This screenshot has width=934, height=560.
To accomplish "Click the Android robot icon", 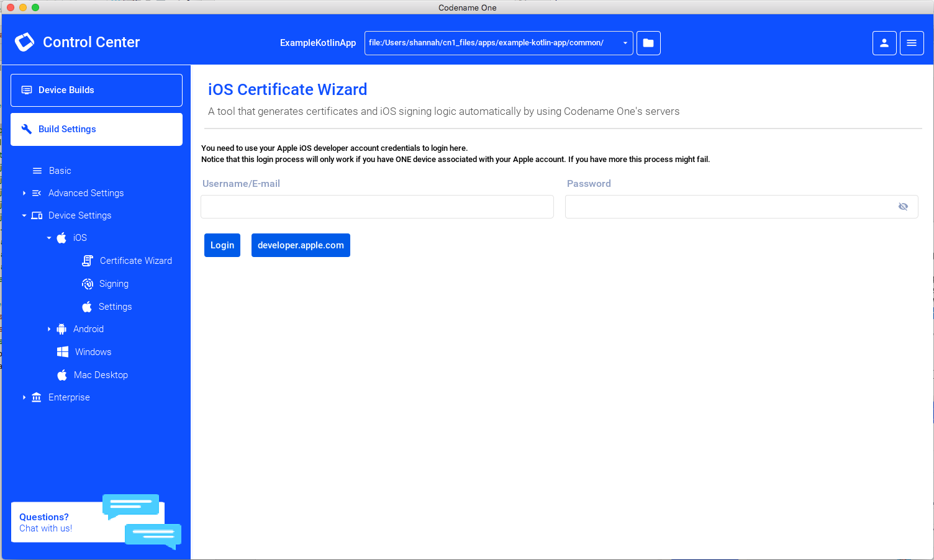I will coord(61,329).
